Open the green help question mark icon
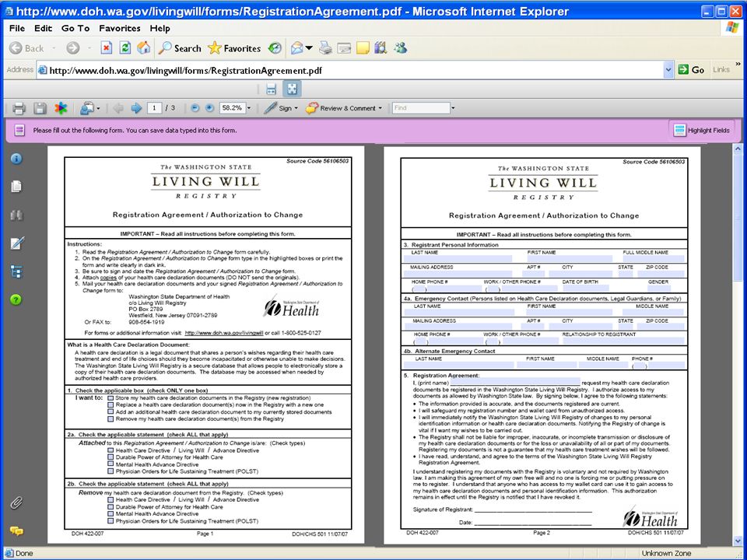 [x=16, y=299]
